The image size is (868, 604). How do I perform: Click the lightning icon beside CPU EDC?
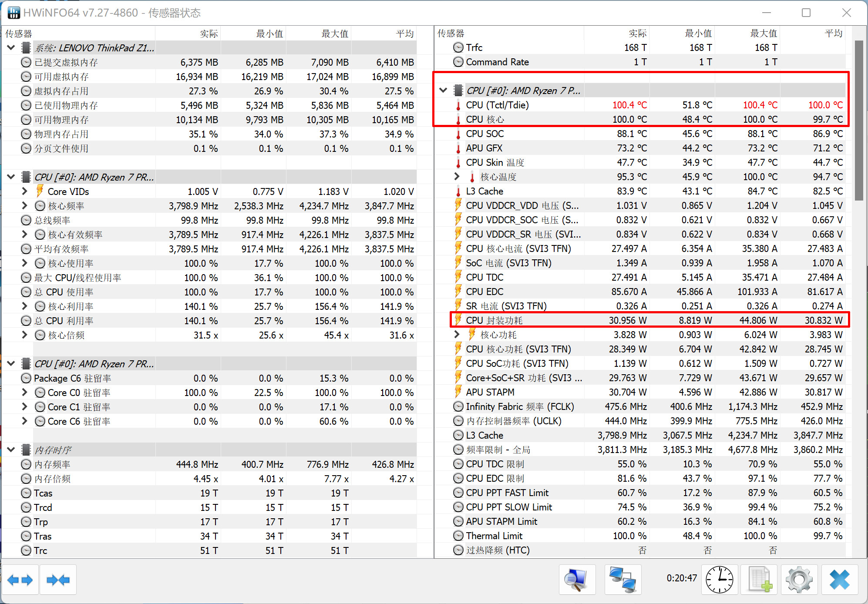458,291
